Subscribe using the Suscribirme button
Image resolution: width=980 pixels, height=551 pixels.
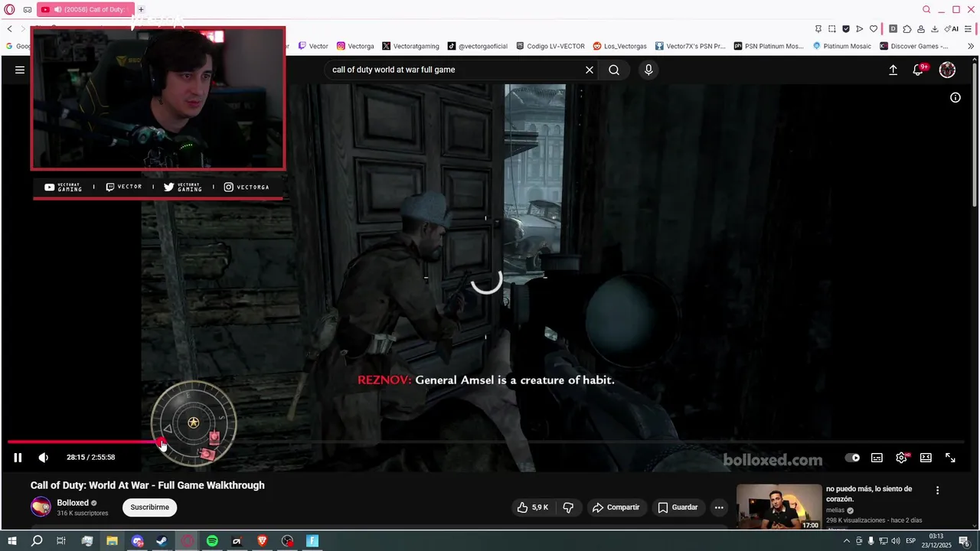[149, 507]
